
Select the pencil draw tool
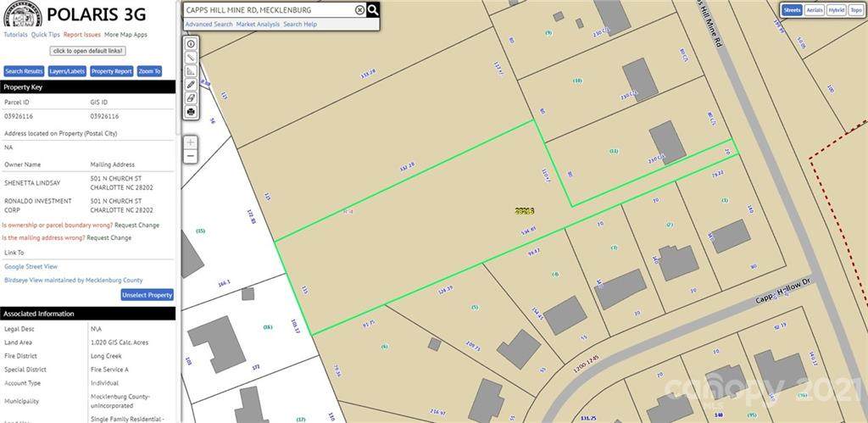191,84
